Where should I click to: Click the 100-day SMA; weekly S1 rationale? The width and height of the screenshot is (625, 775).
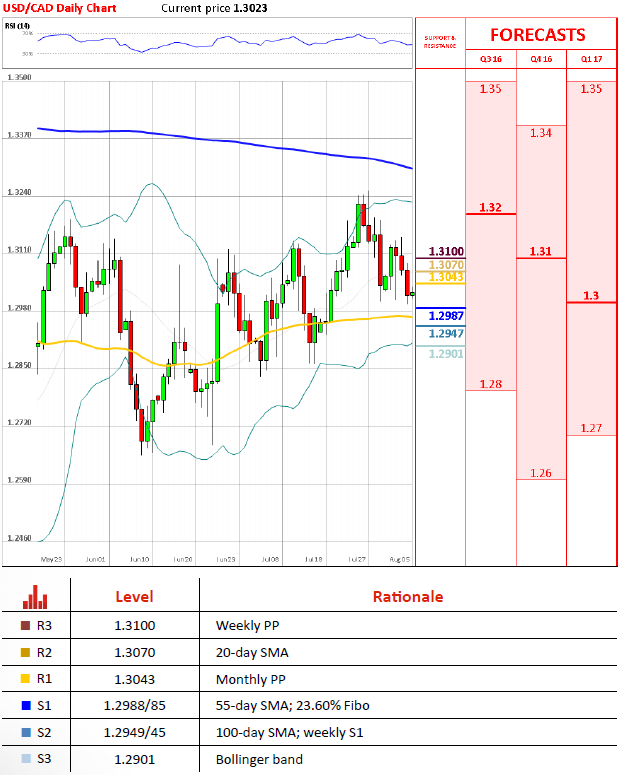coord(290,732)
